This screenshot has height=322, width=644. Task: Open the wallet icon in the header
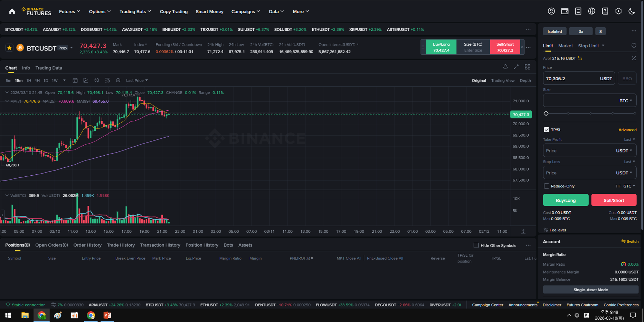pos(565,11)
